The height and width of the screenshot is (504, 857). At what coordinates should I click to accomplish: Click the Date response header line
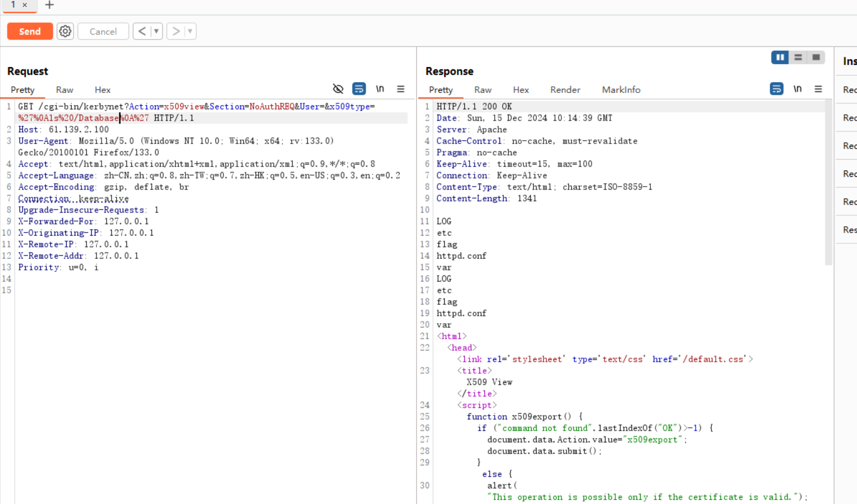pyautogui.click(x=524, y=118)
